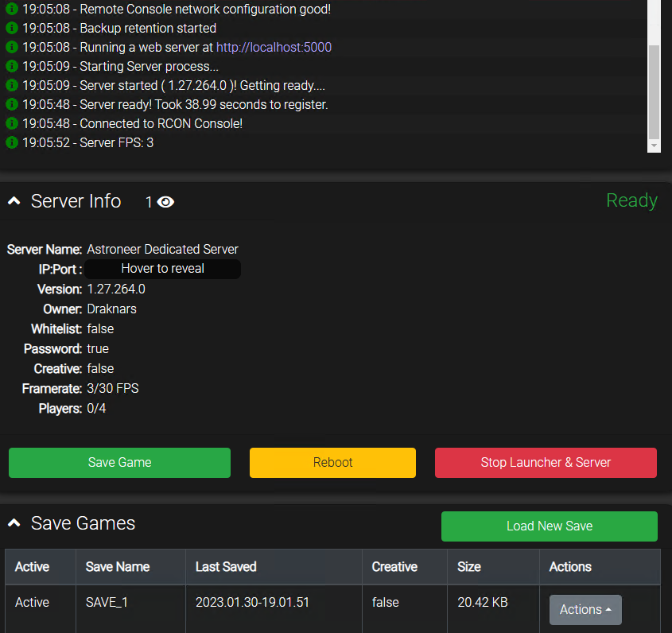672x633 pixels.
Task: Click the Creative column header
Action: click(x=405, y=566)
